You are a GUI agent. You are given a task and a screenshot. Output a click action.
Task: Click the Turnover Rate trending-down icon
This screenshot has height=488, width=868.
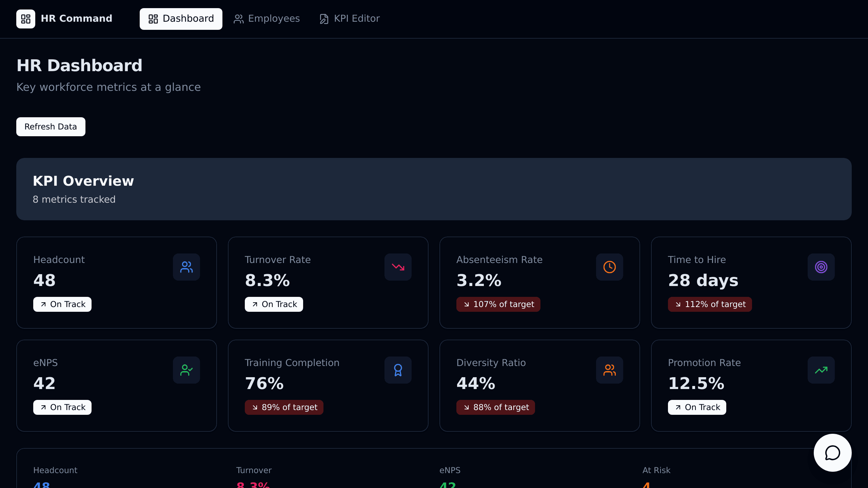click(398, 267)
